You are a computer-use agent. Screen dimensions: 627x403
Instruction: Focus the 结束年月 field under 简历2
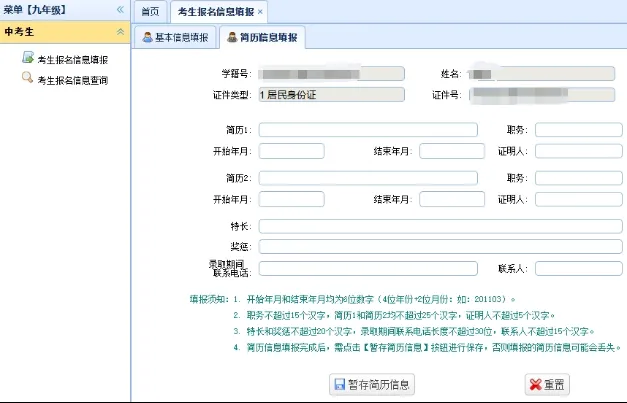[452, 199]
